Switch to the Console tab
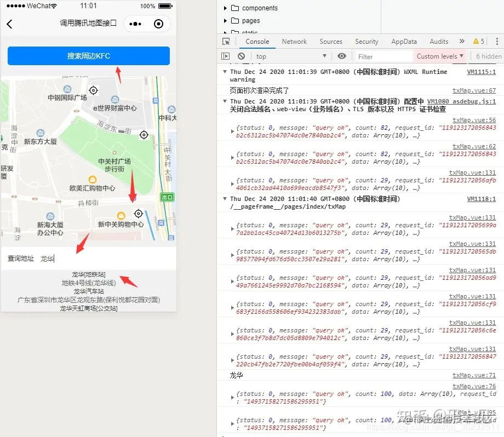The width and height of the screenshot is (504, 437). (257, 42)
